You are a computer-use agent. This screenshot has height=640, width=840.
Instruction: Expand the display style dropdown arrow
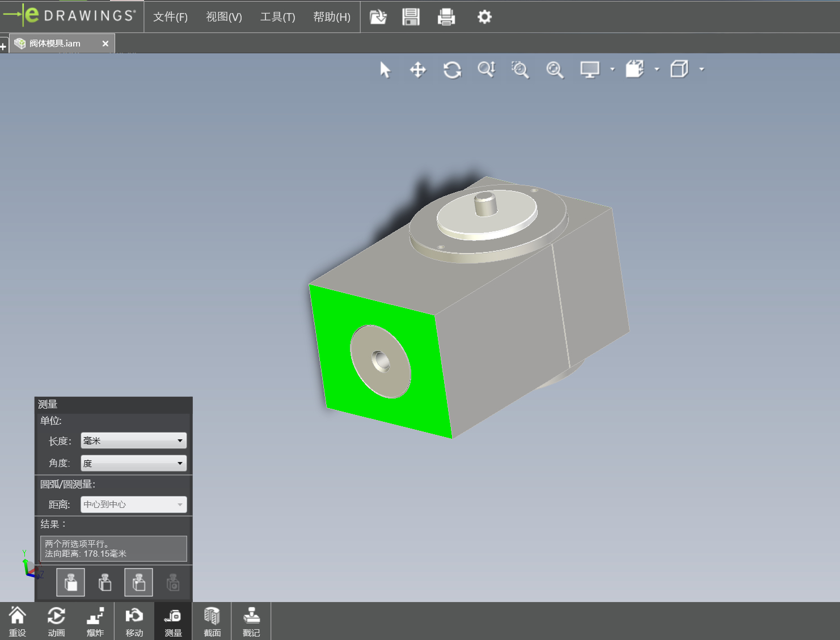click(612, 69)
